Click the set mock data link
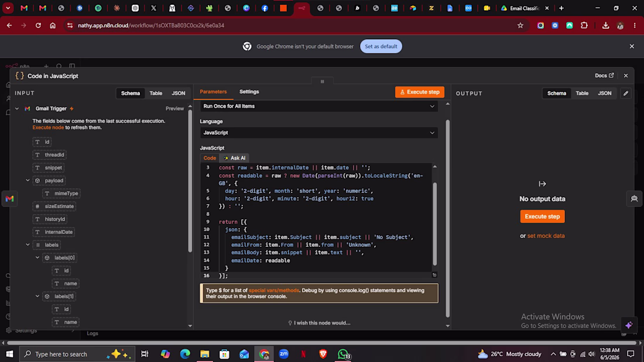This screenshot has height=362, width=644. pyautogui.click(x=546, y=236)
